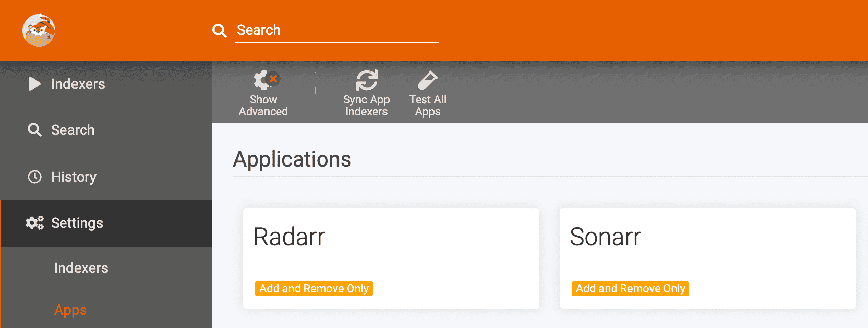
Task: Select History in the sidebar
Action: tap(106, 177)
